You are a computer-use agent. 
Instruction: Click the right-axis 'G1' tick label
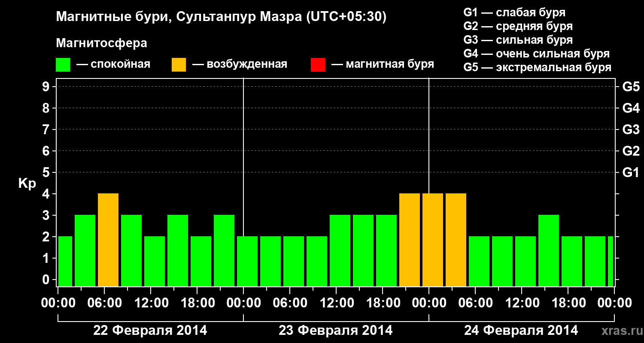tap(631, 172)
